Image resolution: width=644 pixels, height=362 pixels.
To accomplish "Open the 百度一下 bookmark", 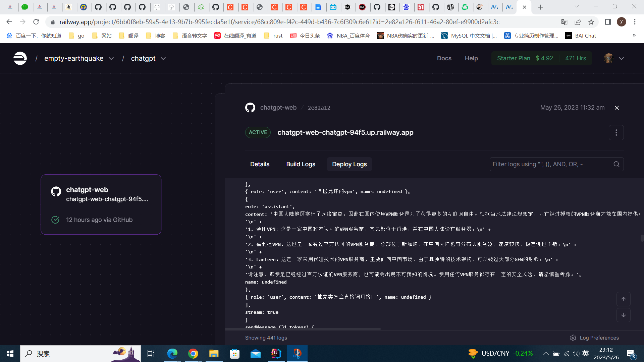I will click(34, 36).
